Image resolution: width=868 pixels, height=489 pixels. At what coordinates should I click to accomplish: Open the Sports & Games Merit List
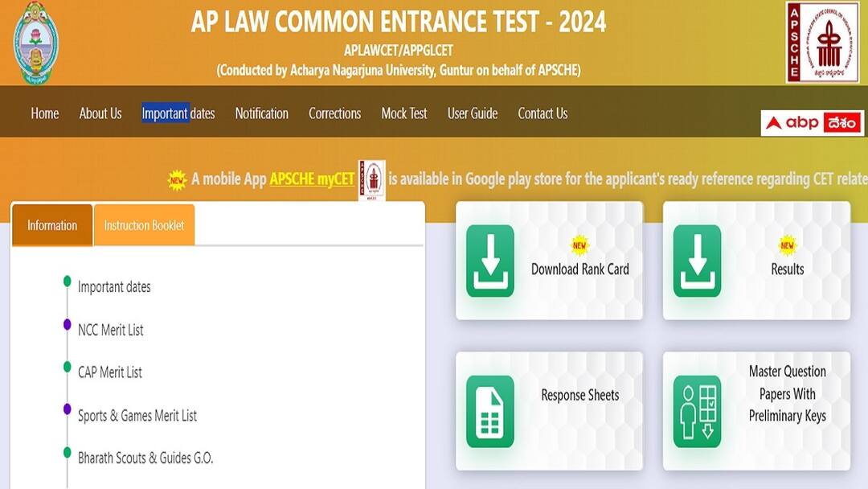click(x=137, y=416)
